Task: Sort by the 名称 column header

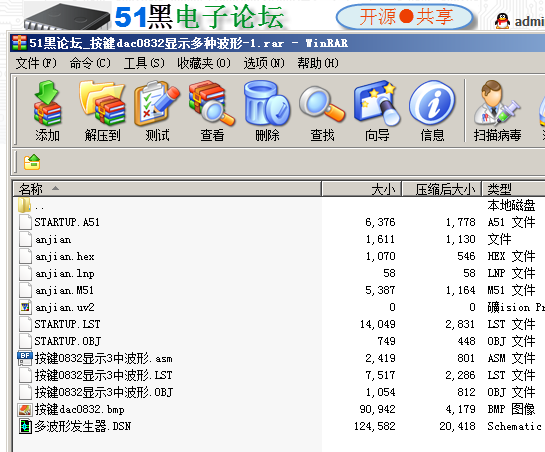Action: (167, 189)
